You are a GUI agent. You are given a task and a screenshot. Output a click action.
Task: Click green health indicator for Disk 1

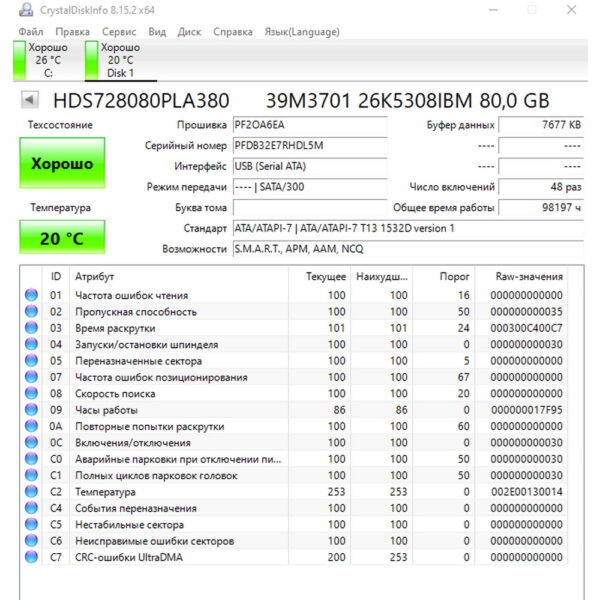91,60
